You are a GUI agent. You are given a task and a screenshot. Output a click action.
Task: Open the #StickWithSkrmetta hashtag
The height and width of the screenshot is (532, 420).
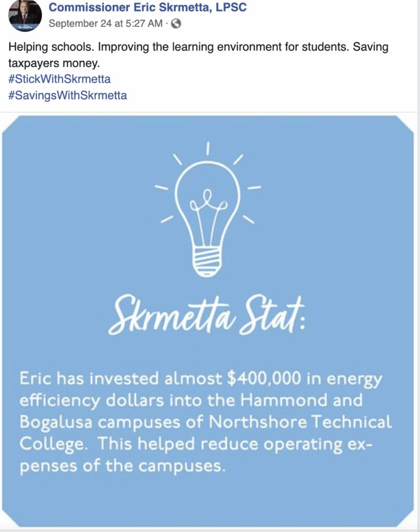point(59,79)
